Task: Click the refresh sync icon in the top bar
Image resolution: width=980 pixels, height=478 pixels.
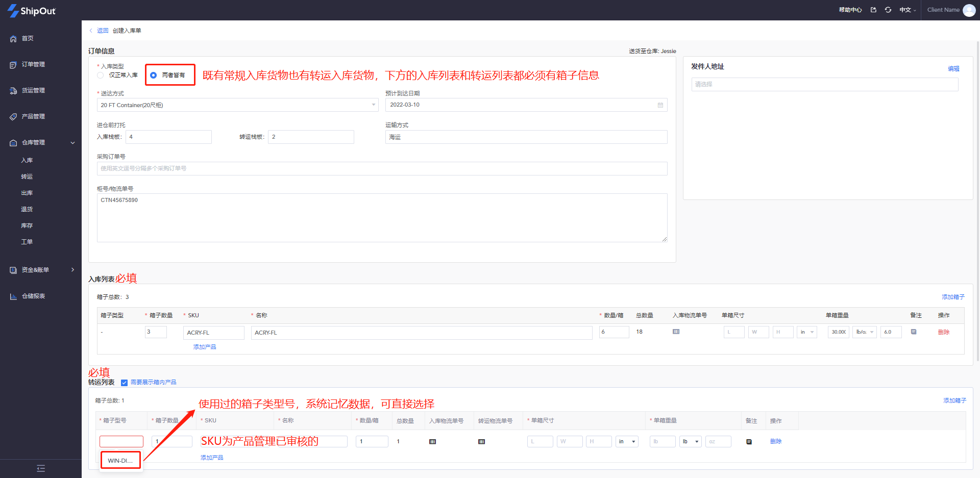Action: coord(888,10)
